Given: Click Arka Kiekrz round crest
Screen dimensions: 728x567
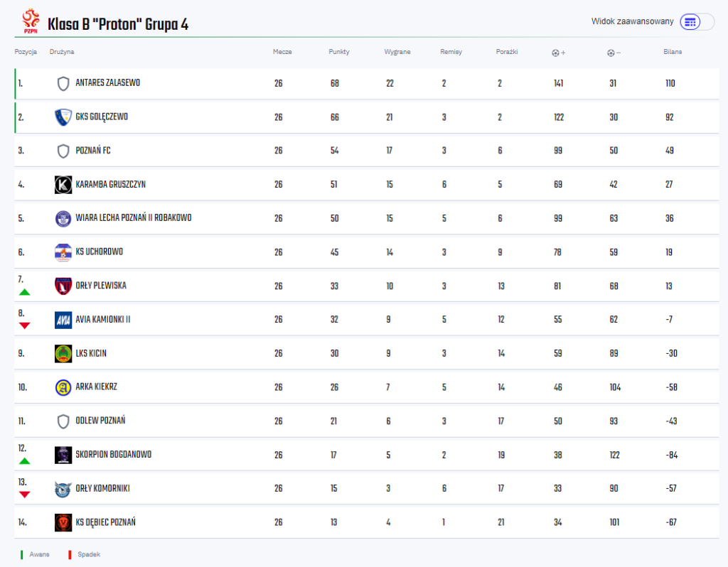Looking at the screenshot, I should [63, 387].
